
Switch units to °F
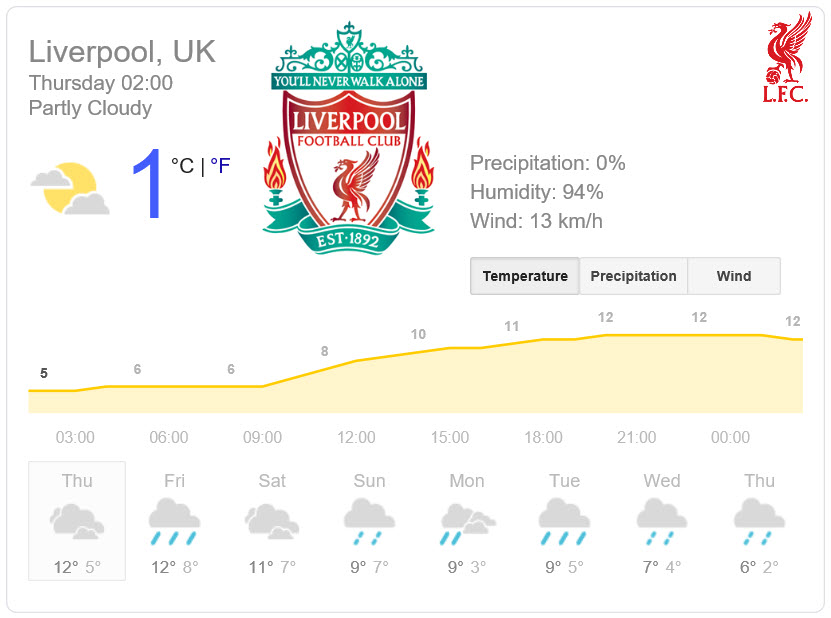220,166
